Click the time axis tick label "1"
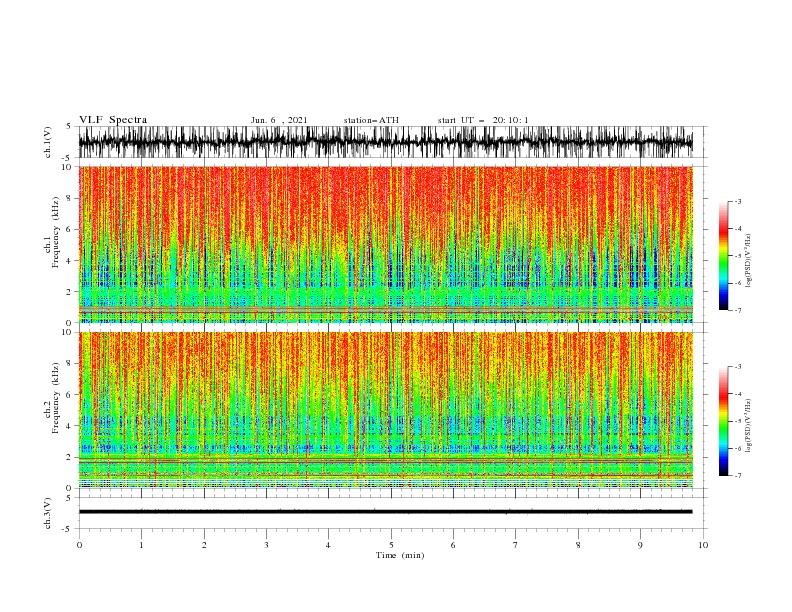This screenshot has width=792, height=612. tap(141, 545)
